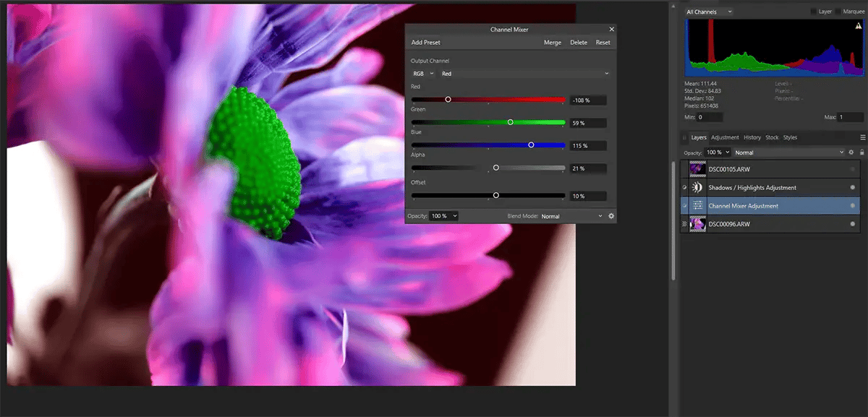Image resolution: width=868 pixels, height=417 pixels.
Task: Select the Channel Mixer Adjustment layer name
Action: (x=744, y=206)
